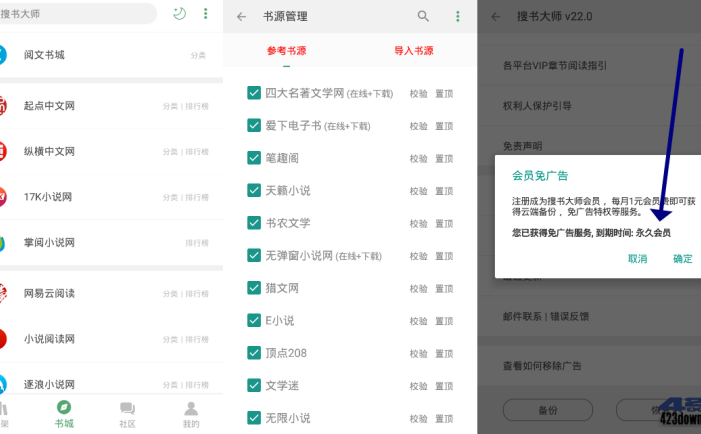
Task: Uncheck 文学迷 source checkbox
Action: tap(254, 385)
